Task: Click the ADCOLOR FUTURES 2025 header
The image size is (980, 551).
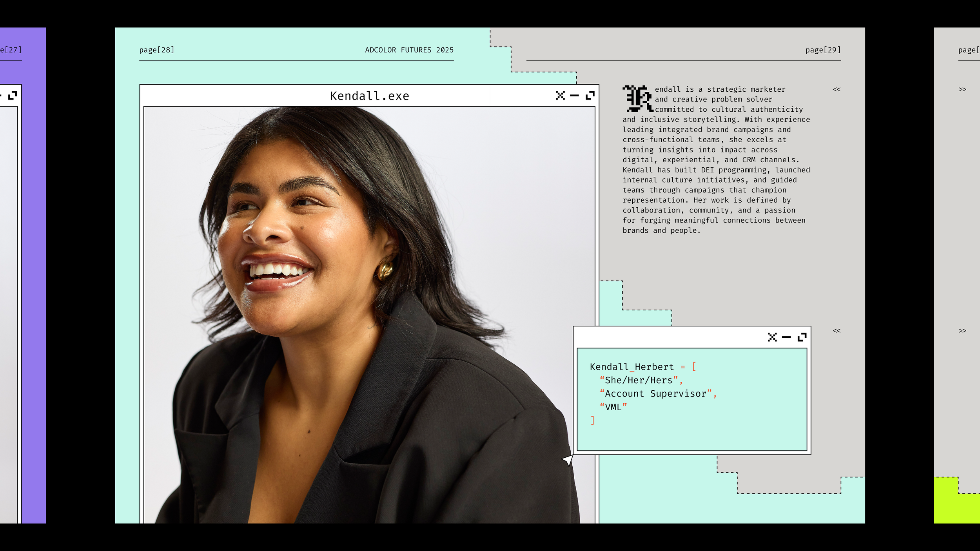Action: [409, 50]
